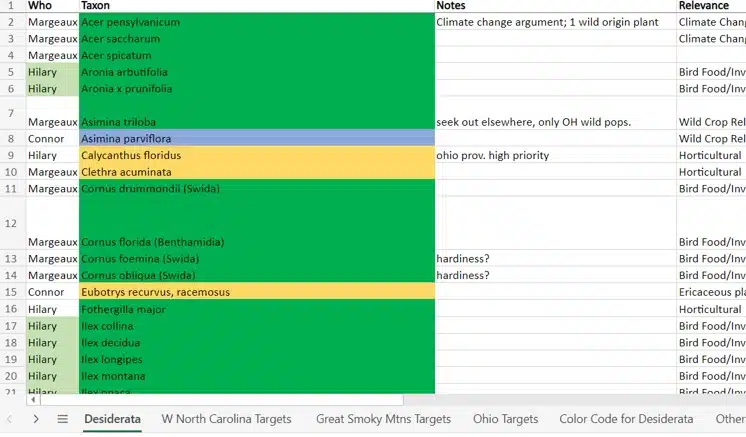Viewport: 746px width, 437px height.
Task: Select Cornus foemina (Swida) cell
Action: click(257, 258)
